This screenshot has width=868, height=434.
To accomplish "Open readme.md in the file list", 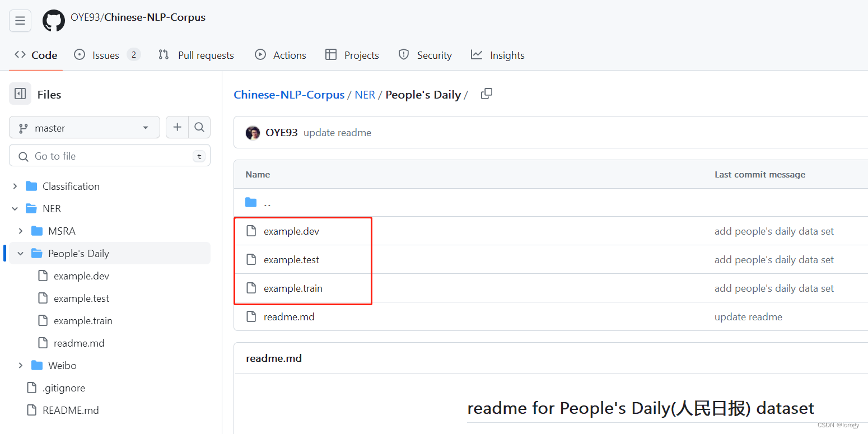I will tap(289, 316).
